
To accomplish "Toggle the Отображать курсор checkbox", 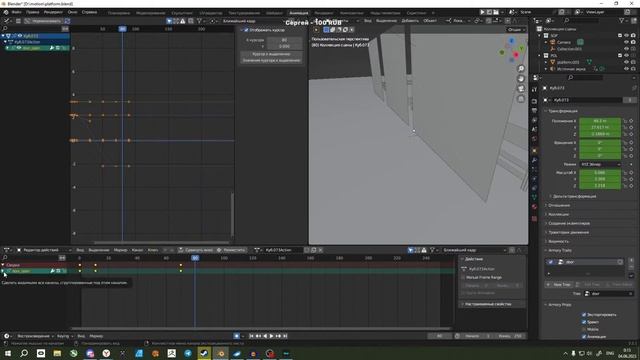I will [246, 30].
